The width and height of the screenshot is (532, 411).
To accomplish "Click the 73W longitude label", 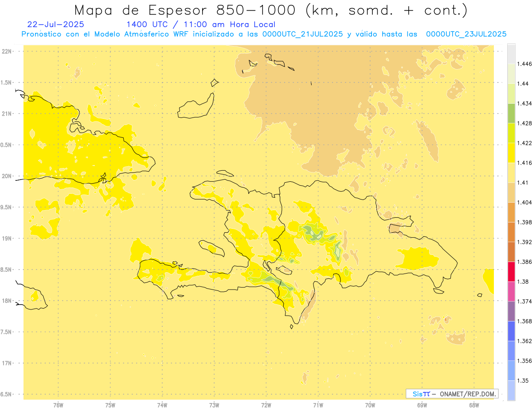I will [x=214, y=406].
